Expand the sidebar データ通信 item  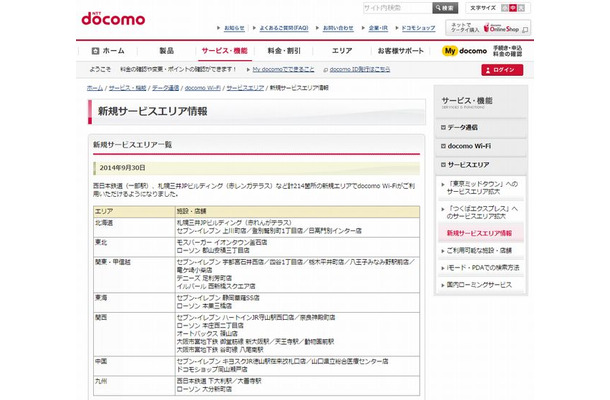pos(480,127)
